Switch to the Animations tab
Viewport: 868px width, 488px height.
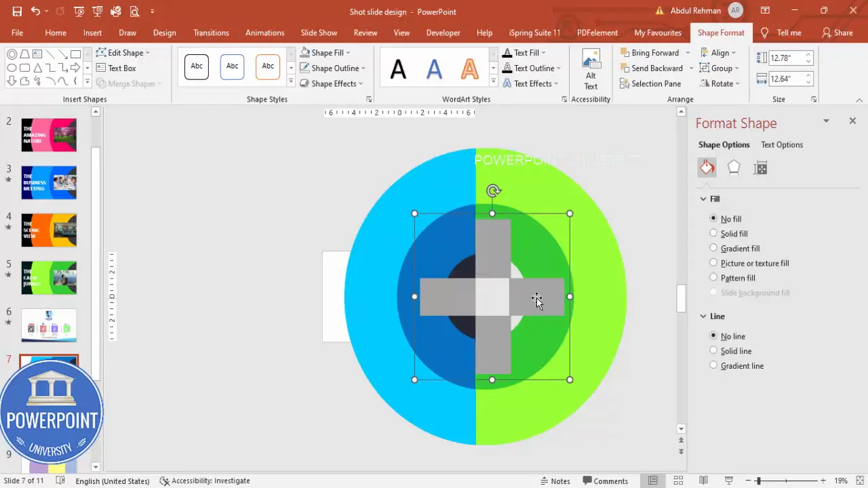pos(264,33)
